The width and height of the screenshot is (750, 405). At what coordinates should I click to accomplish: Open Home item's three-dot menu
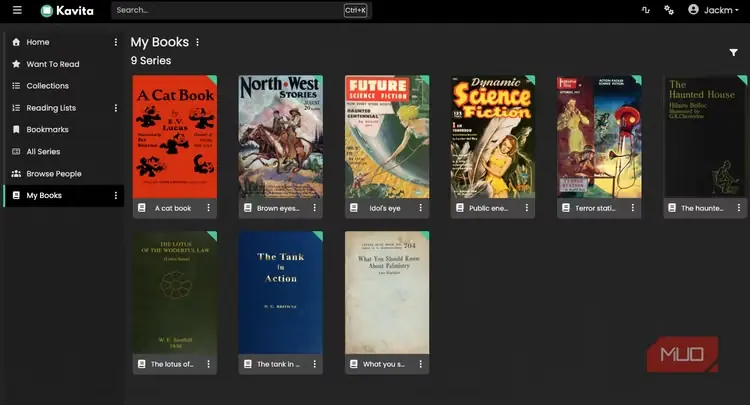point(115,42)
